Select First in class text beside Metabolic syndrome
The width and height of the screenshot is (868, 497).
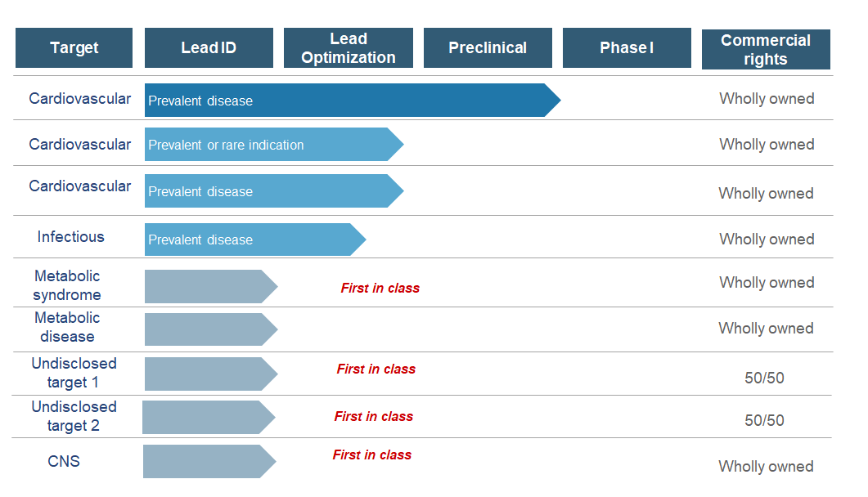(380, 288)
